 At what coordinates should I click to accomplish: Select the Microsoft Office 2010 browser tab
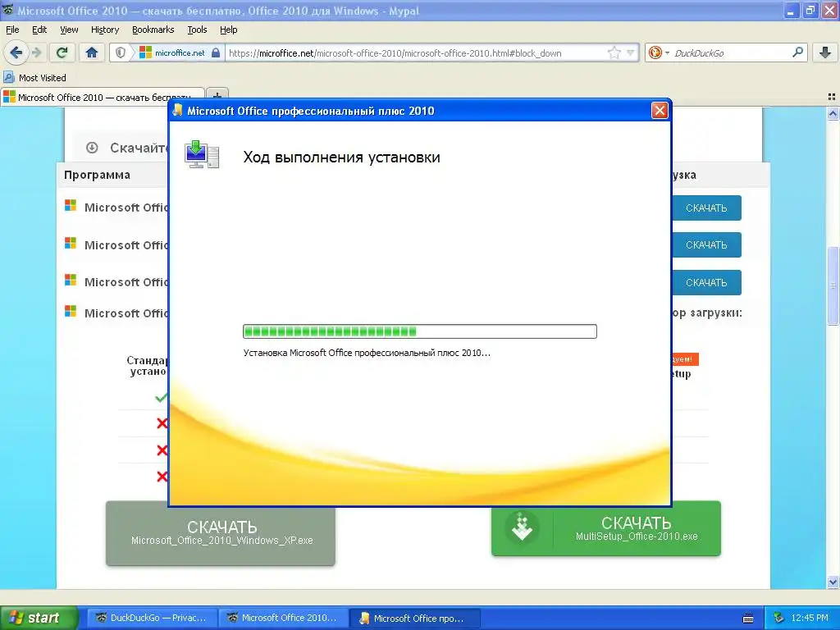tap(102, 98)
